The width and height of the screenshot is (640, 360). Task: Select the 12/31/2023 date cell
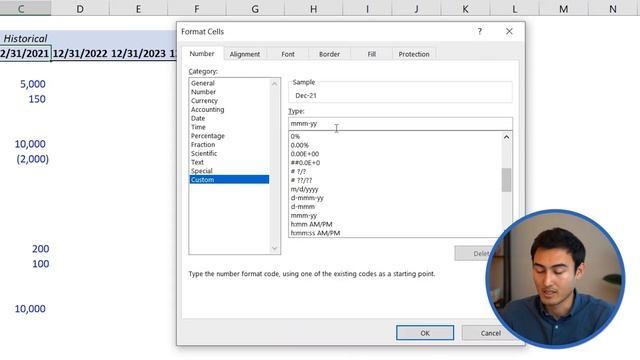pos(138,53)
